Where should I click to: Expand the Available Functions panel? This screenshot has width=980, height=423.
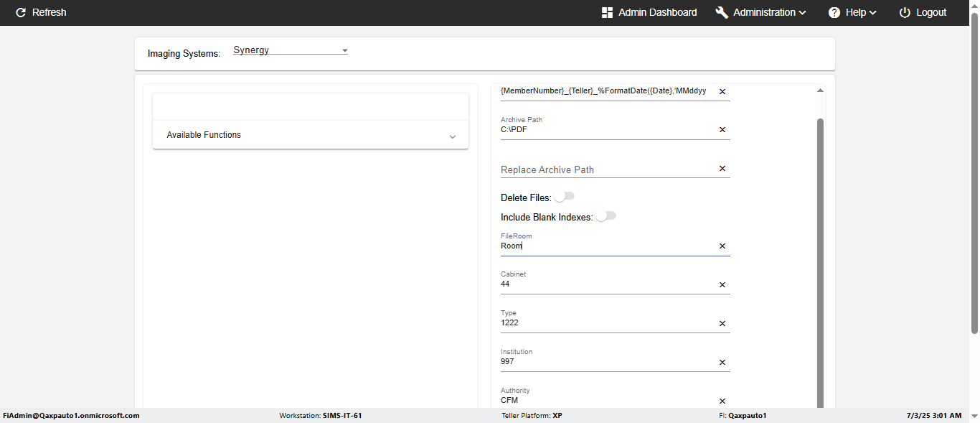310,135
